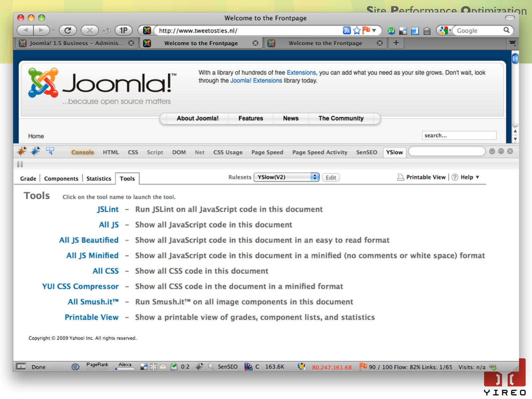Screen dimensions: 532x399
Task: Pause with the Firebug break button
Action: (x=20, y=164)
